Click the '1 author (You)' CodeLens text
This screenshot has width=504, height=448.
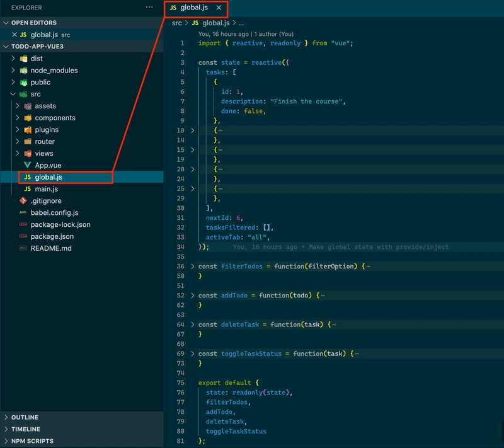(x=274, y=34)
